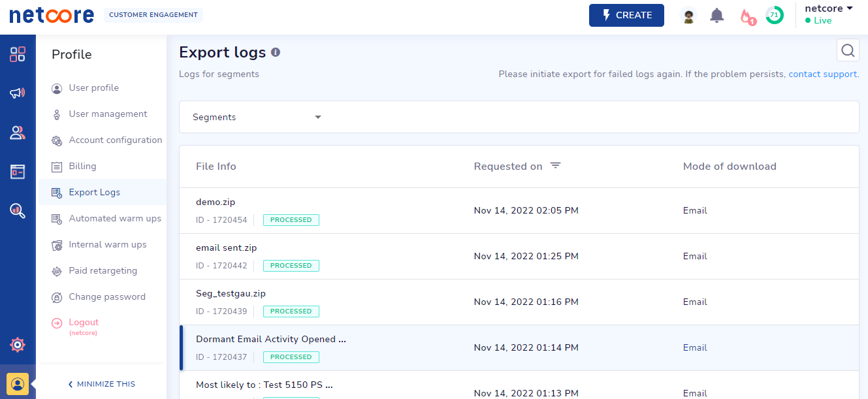The height and width of the screenshot is (399, 868).
Task: Click the Nov 14, 2022 01:25 PM timestamp
Action: click(x=526, y=256)
